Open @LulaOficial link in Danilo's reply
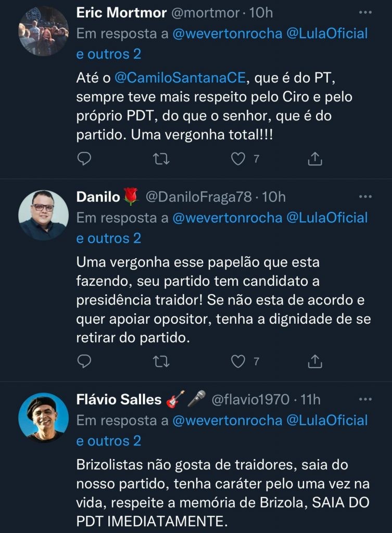The width and height of the screenshot is (392, 533). coord(327,218)
